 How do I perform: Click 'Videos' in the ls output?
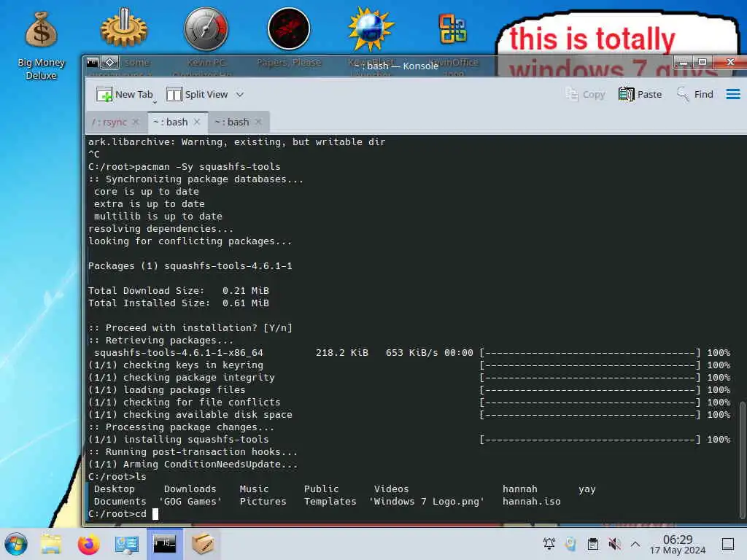pyautogui.click(x=391, y=489)
